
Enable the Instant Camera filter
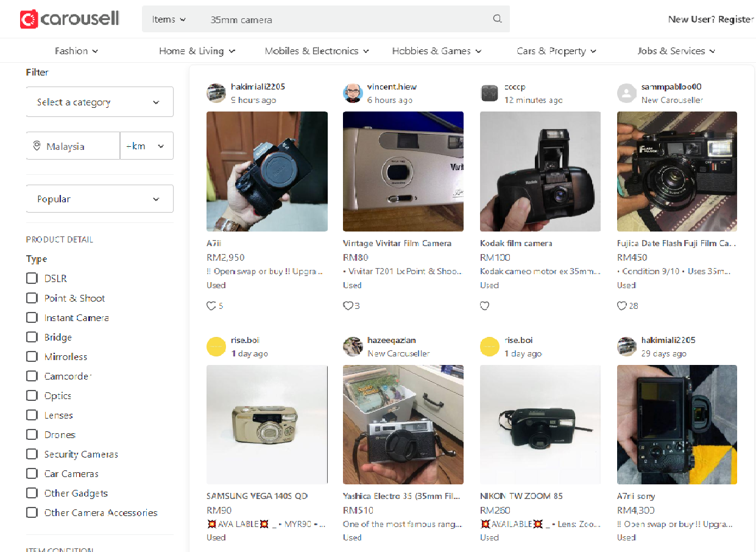click(32, 317)
